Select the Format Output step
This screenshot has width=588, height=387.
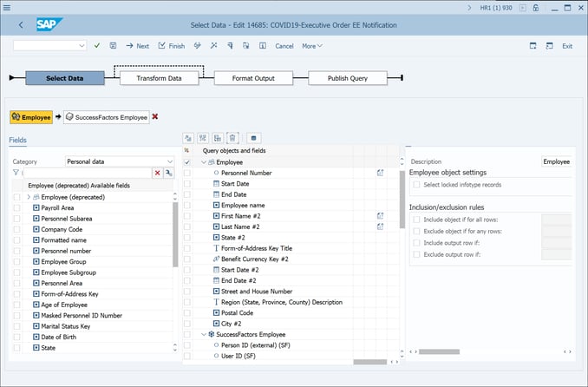253,78
